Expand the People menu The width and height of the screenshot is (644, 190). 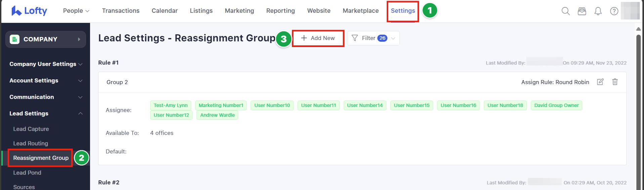pyautogui.click(x=76, y=11)
